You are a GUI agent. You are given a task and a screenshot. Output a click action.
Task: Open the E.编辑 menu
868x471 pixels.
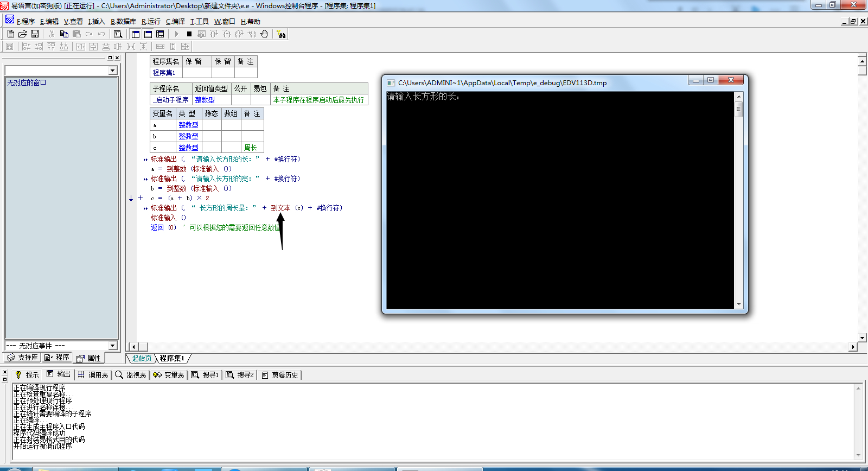pyautogui.click(x=49, y=22)
